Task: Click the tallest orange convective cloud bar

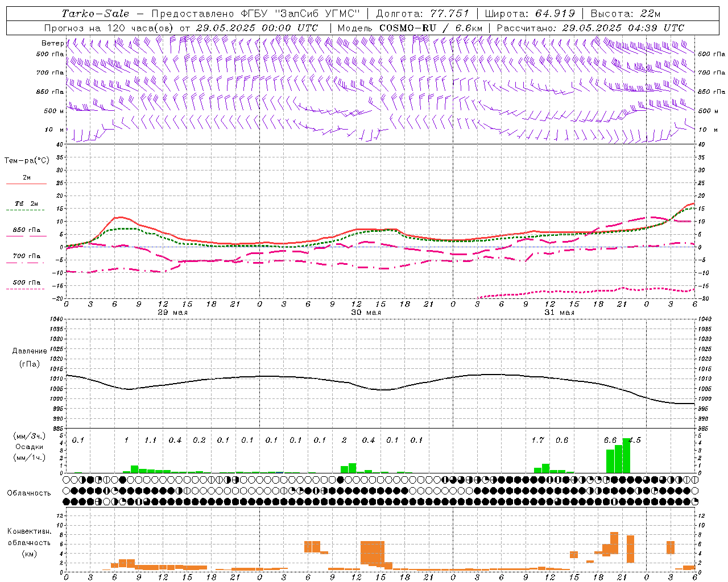Action: tap(614, 543)
